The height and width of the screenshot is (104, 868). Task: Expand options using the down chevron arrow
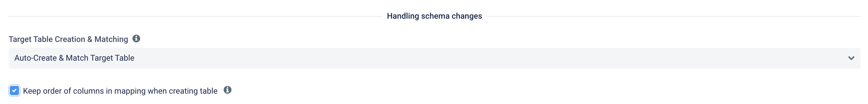(x=851, y=58)
